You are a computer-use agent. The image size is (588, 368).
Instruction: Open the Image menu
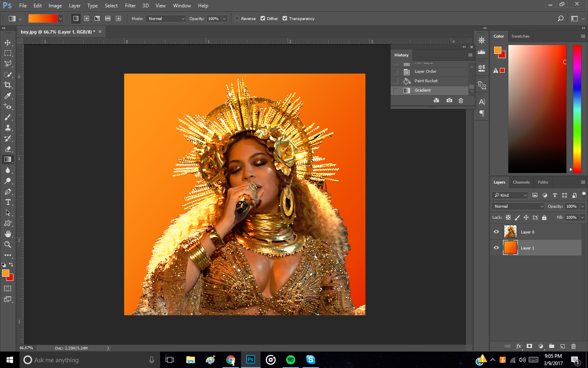pos(55,6)
